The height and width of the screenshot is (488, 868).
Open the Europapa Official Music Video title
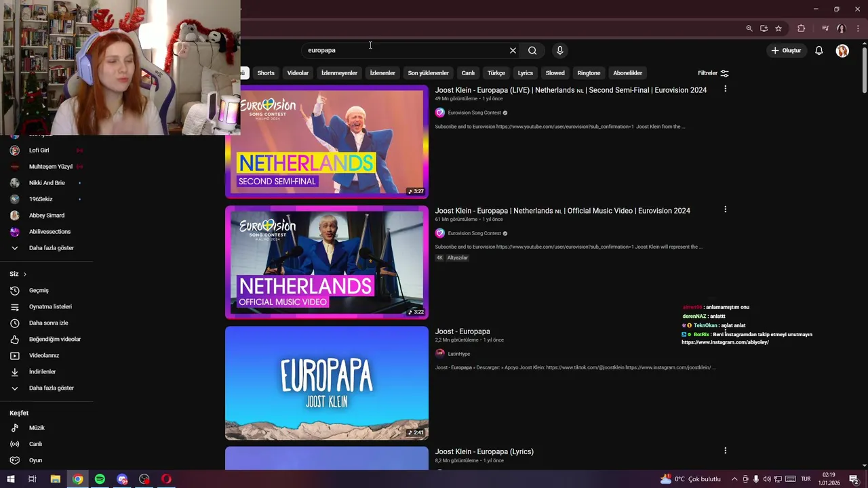(x=562, y=211)
